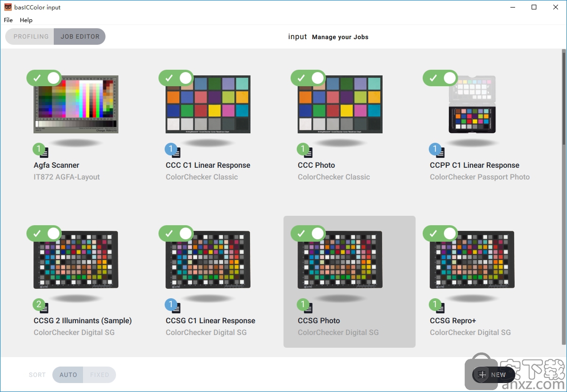This screenshot has width=567, height=392.
Task: Click the "Manage your Jobs" header text
Action: click(340, 37)
